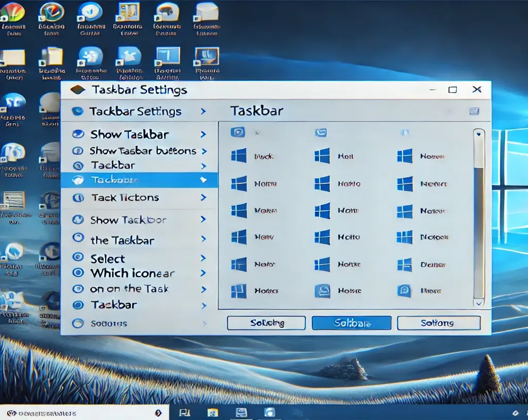This screenshot has width=528, height=420.
Task: Click the Windows icon labeled "Nolooit"
Action: pyautogui.click(x=404, y=237)
